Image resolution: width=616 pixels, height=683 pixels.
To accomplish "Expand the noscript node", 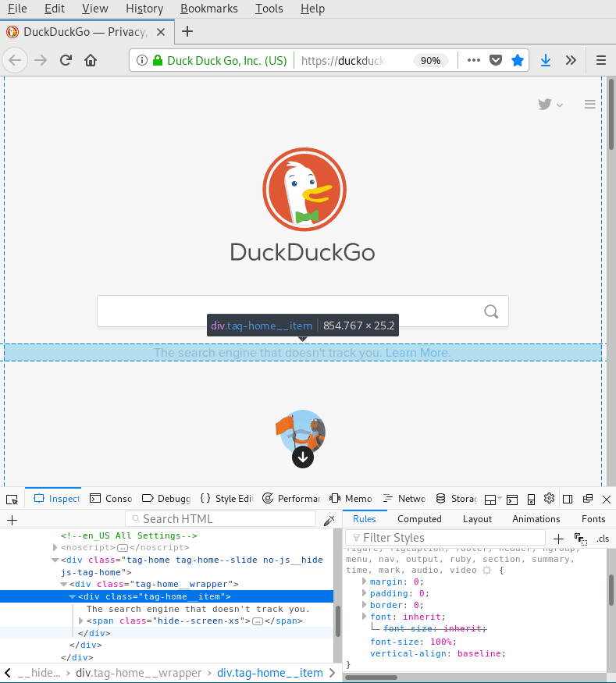I will pyautogui.click(x=55, y=547).
